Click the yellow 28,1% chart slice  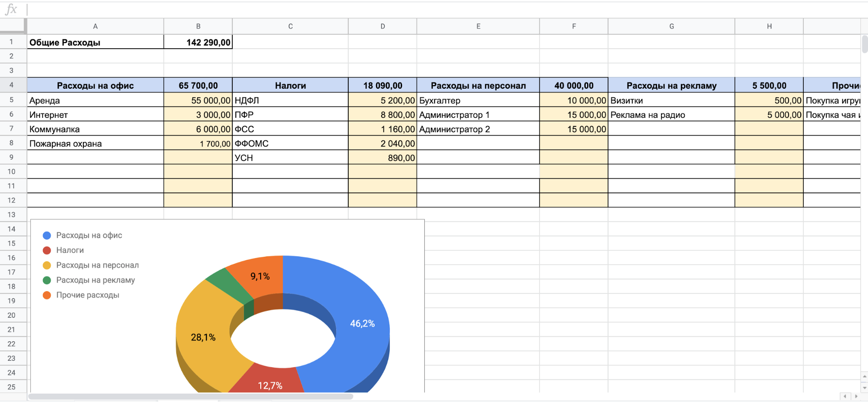[x=203, y=337]
